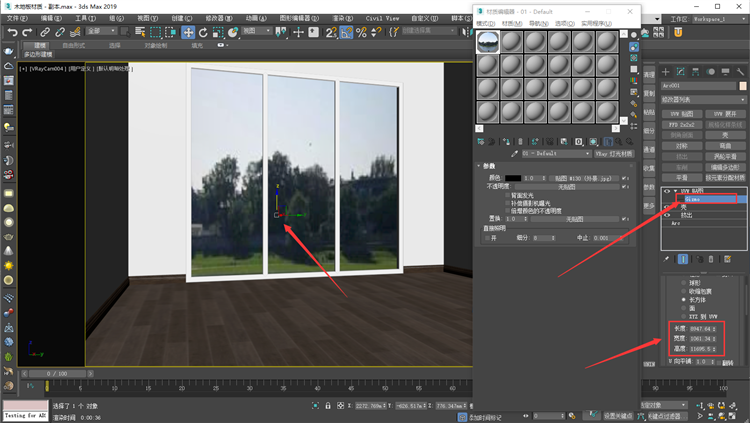750x423 pixels.
Task: Switch to the 自由形式 ribbon tab
Action: 73,45
